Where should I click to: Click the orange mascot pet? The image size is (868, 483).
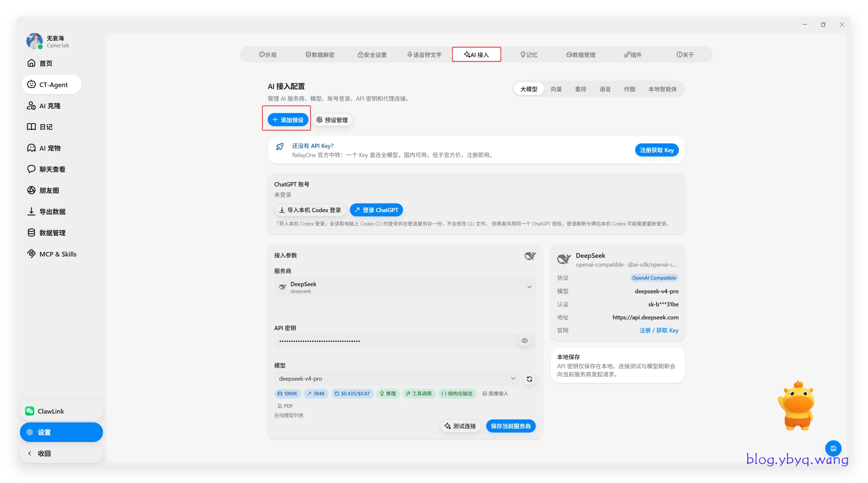pyautogui.click(x=797, y=406)
